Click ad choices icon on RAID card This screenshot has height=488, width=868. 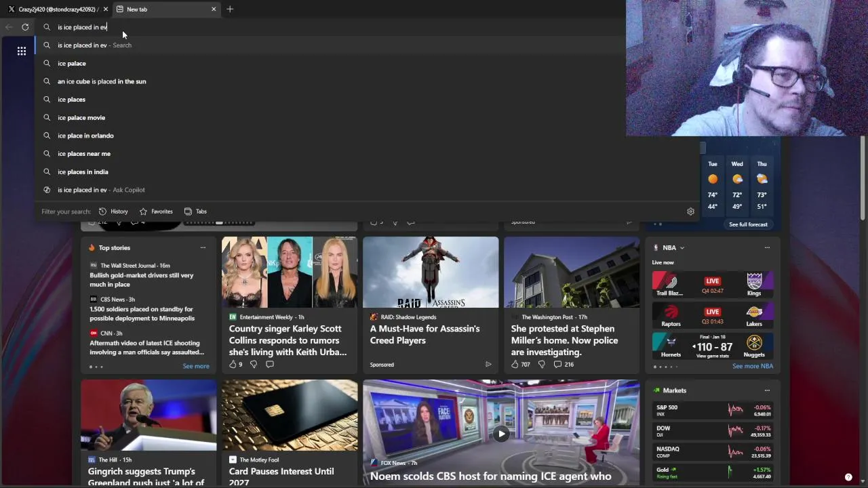[x=488, y=365]
